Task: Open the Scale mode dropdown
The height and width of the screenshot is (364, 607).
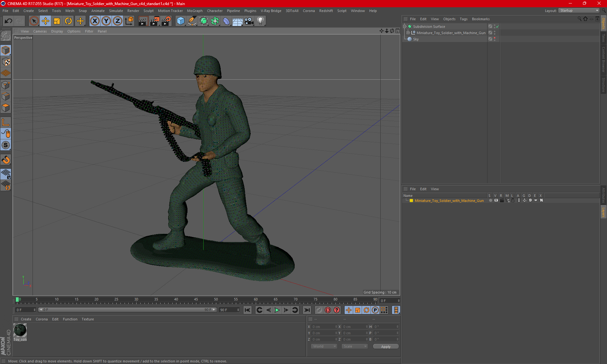Action: pos(355,346)
